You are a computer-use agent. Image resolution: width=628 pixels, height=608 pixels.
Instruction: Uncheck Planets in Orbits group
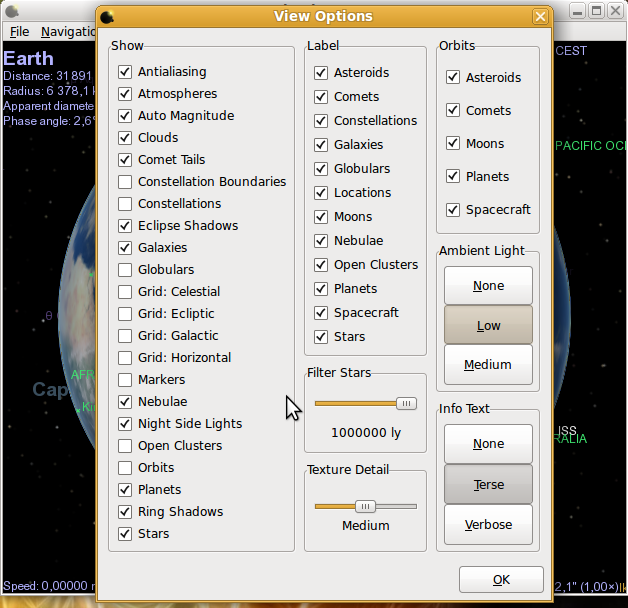(x=453, y=176)
